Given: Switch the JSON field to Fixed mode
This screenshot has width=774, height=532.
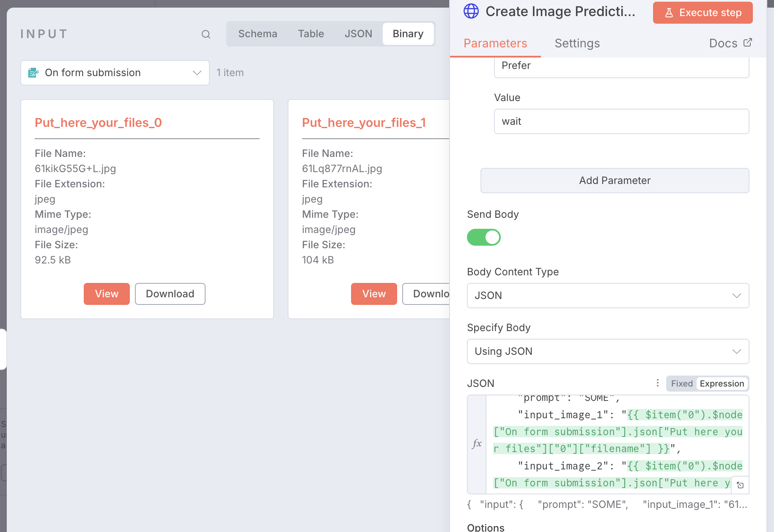Looking at the screenshot, I should point(681,384).
